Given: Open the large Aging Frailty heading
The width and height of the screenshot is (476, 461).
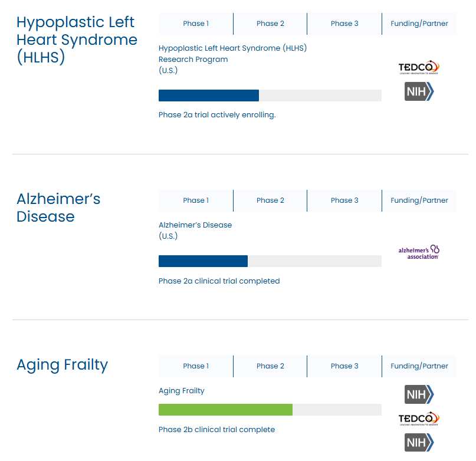Looking at the screenshot, I should pyautogui.click(x=62, y=365).
